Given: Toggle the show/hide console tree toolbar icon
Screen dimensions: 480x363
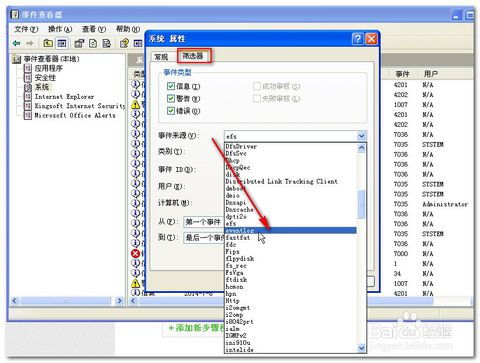Looking at the screenshot, I should pyautogui.click(x=62, y=43).
